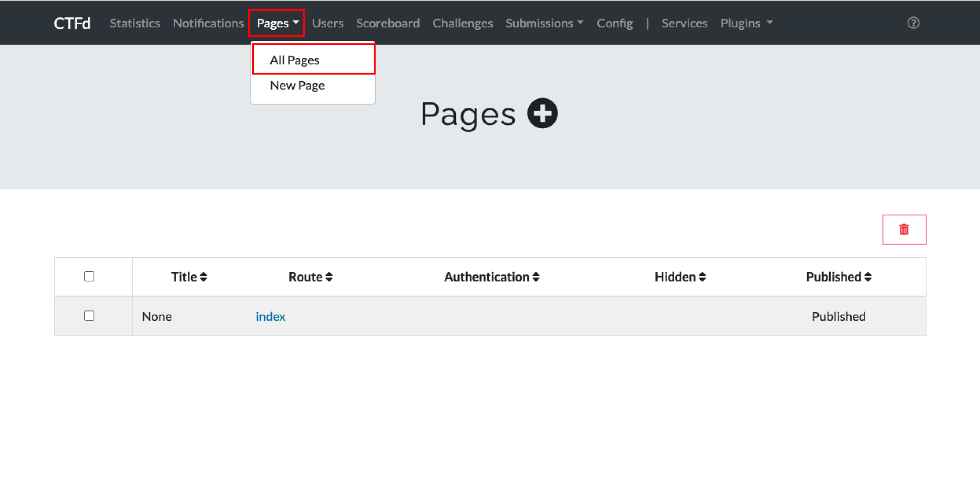
Task: Sort by Published column arrows
Action: point(868,277)
